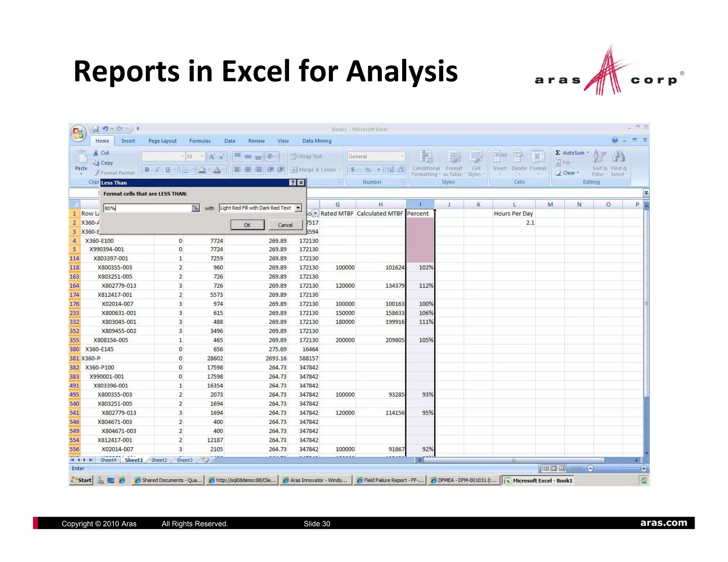Toggle Top Align button

237,156
